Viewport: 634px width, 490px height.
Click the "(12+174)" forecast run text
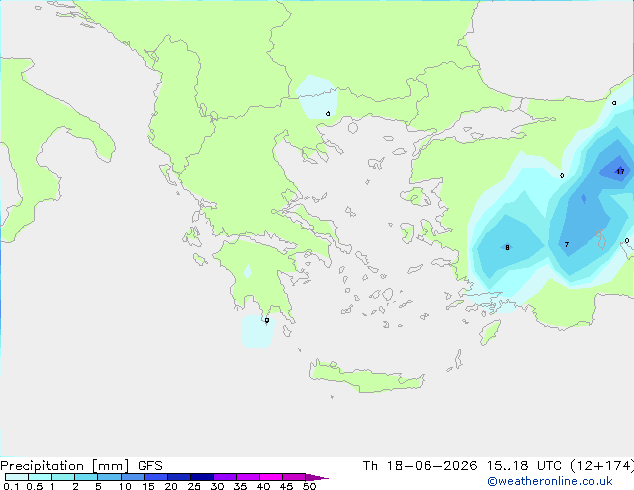point(602,466)
